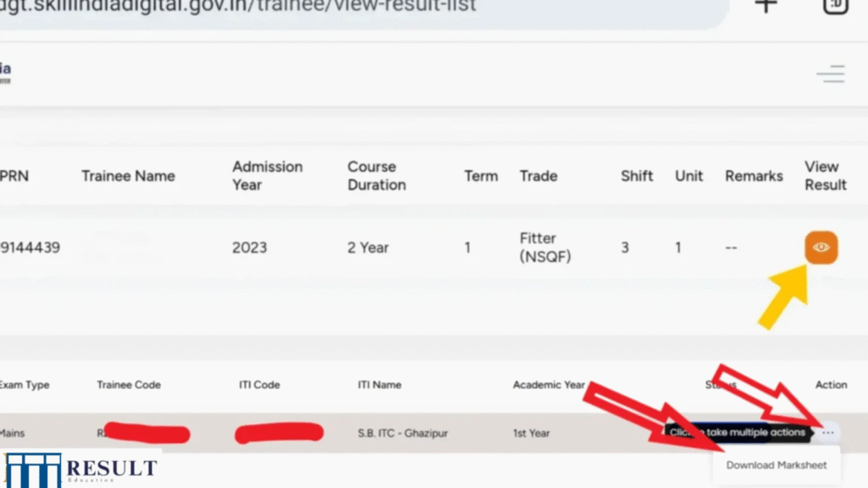Click the Skill India logo in the header
The width and height of the screenshot is (868, 488).
pos(6,73)
